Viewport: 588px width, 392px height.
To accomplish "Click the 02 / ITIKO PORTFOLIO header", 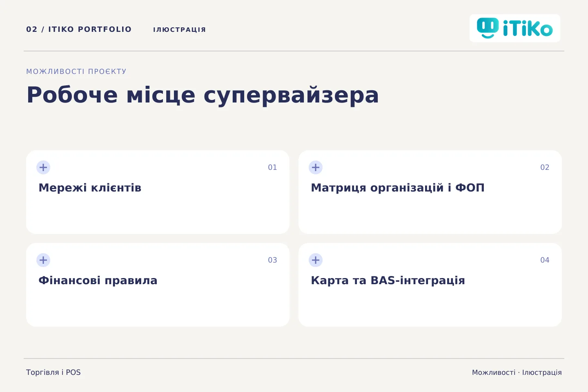I will pos(79,29).
